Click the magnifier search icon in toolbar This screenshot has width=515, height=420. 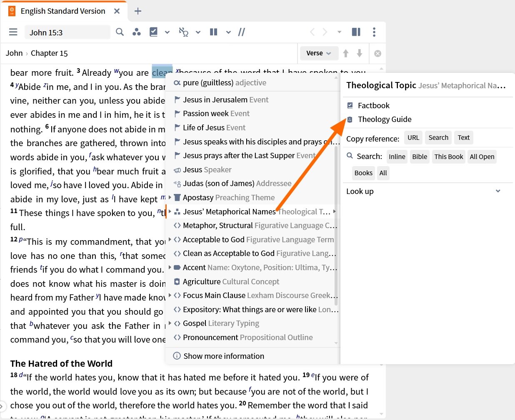[x=120, y=32]
